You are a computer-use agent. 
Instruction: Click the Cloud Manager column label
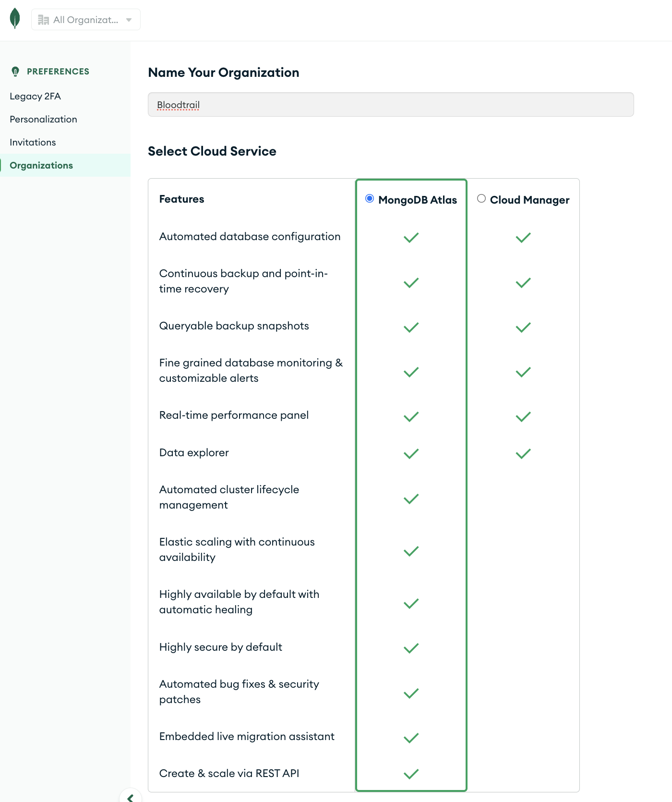tap(529, 200)
